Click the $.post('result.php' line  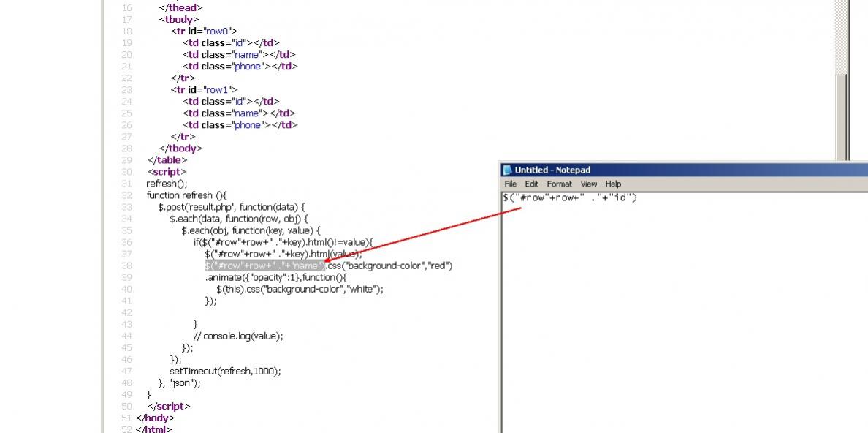(232, 207)
